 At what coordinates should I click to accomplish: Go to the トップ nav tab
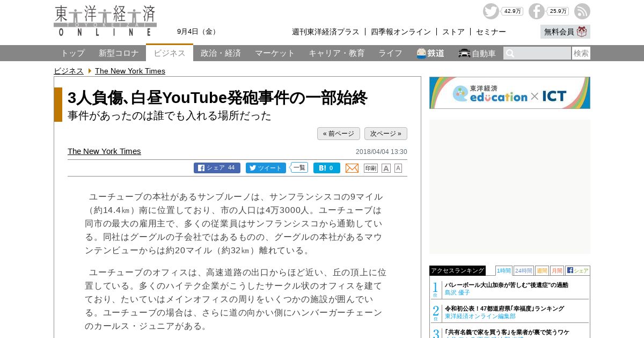click(72, 53)
